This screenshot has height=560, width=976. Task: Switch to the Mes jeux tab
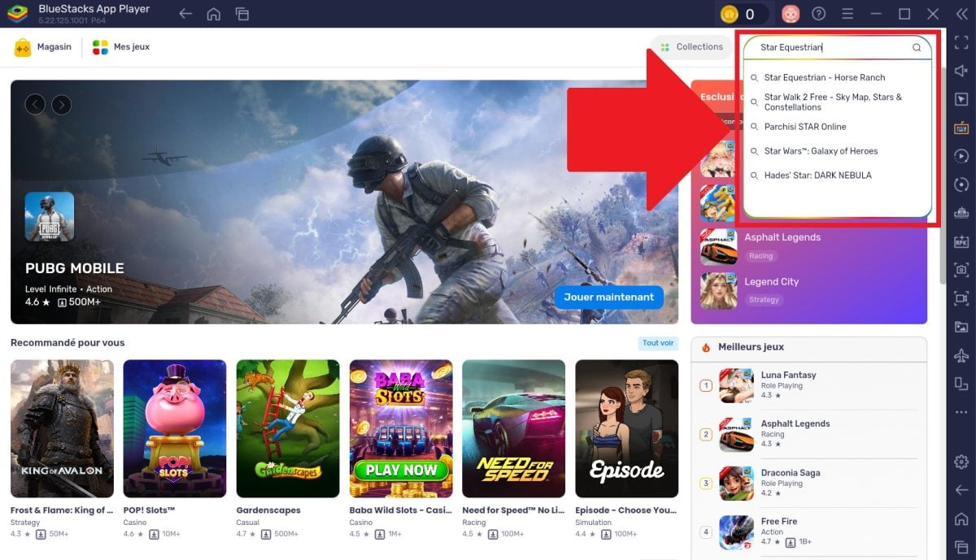tap(121, 47)
